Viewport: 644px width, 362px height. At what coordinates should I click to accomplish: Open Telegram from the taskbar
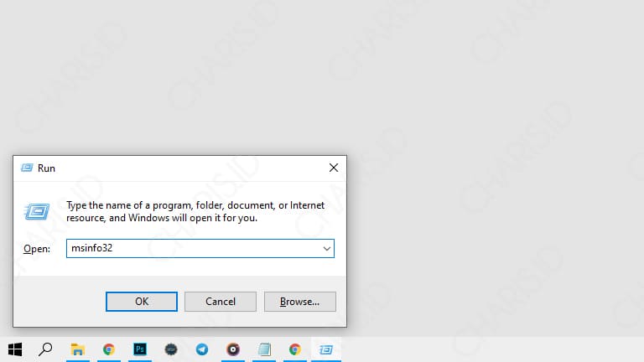coord(202,349)
